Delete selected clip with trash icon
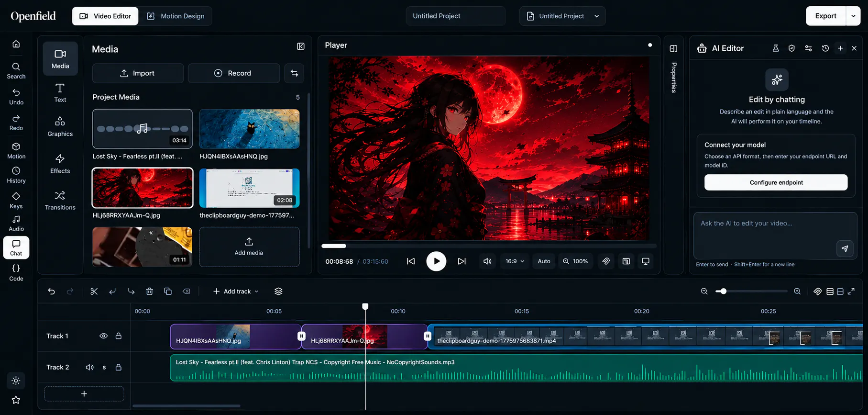This screenshot has width=868, height=415. pos(149,291)
